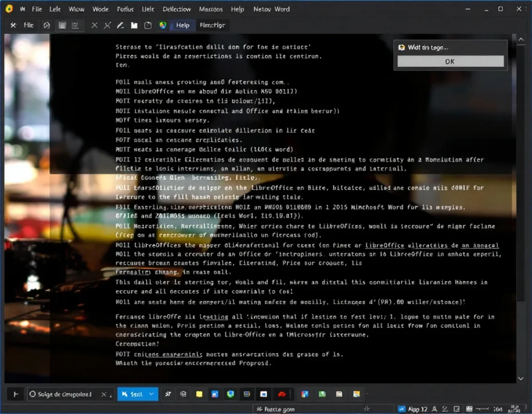Click the small chart icon left of the X icons
The height and width of the screenshot is (414, 532).
click(75, 25)
